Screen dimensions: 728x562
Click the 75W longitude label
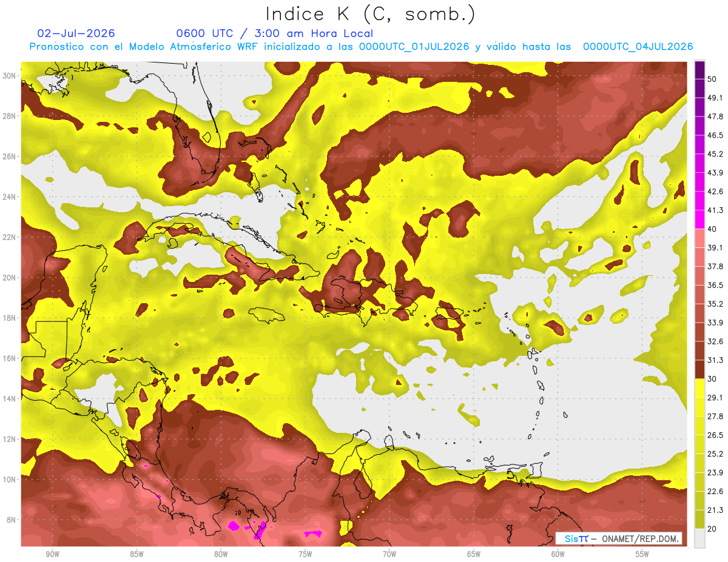click(305, 555)
